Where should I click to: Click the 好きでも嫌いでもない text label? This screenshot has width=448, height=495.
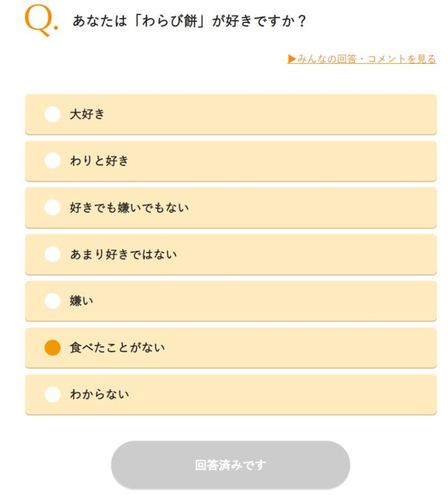click(x=129, y=207)
